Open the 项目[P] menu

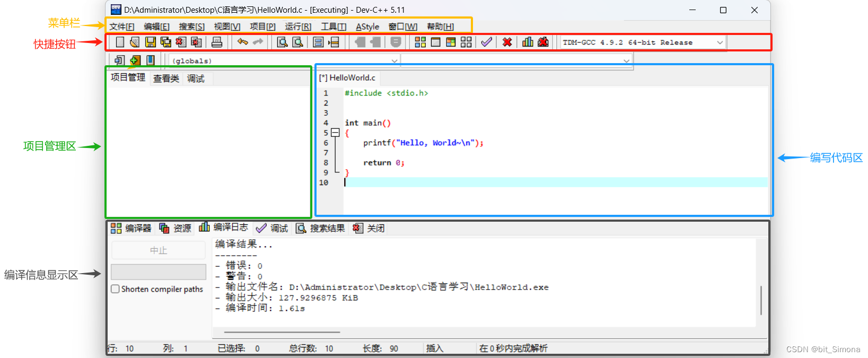262,27
